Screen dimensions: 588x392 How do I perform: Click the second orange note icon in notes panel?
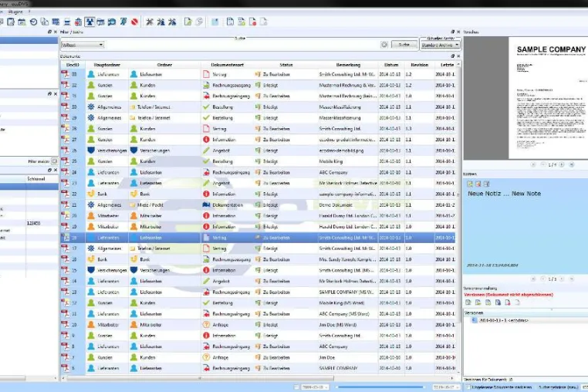pyautogui.click(x=478, y=184)
